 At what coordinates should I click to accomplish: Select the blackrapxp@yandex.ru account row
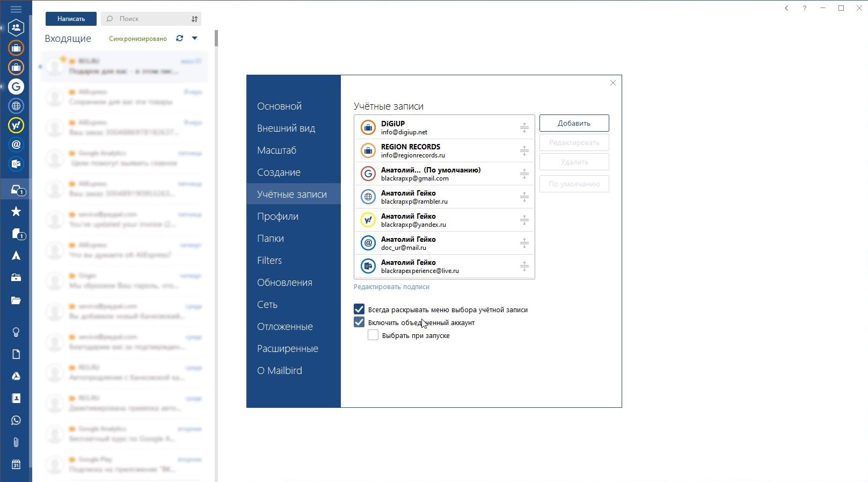(x=444, y=220)
